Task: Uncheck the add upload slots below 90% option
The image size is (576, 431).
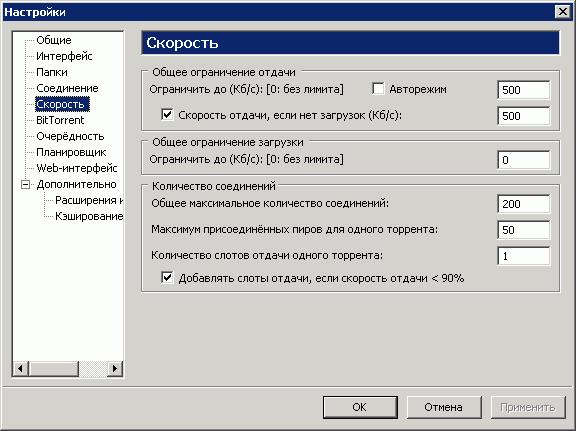Action: pos(167,277)
